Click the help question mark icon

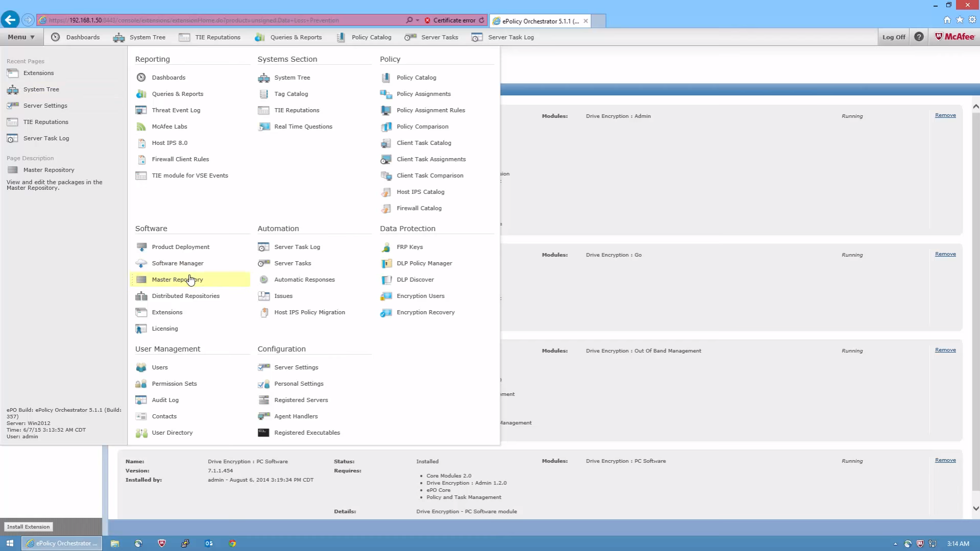click(919, 37)
